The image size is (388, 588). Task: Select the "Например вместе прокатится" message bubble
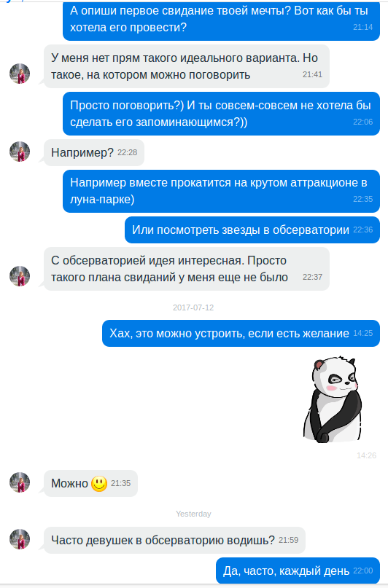222,191
